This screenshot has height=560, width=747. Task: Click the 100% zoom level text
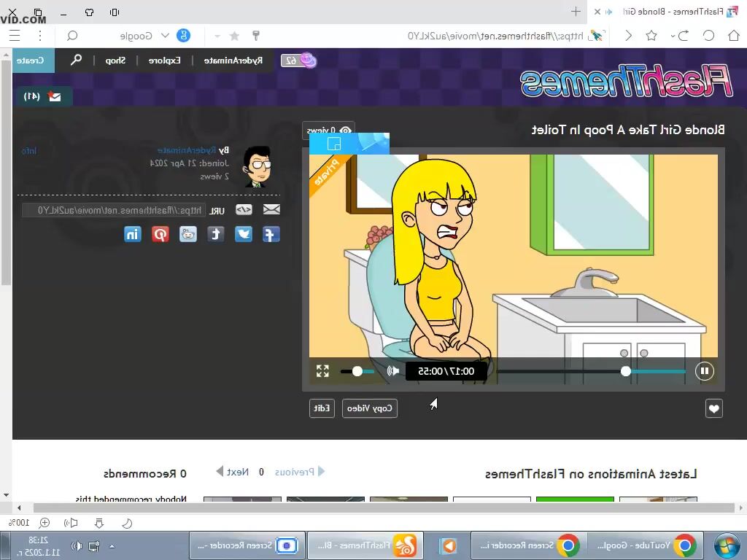point(20,523)
